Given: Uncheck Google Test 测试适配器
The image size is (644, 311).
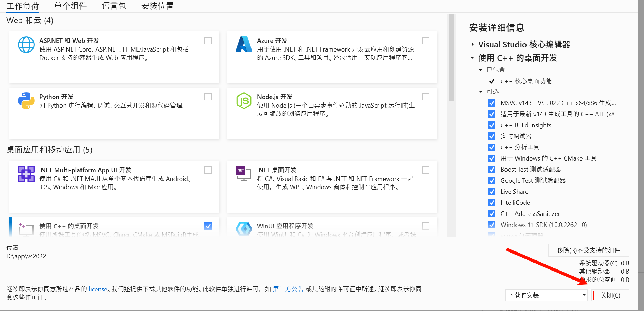Looking at the screenshot, I should [492, 181].
